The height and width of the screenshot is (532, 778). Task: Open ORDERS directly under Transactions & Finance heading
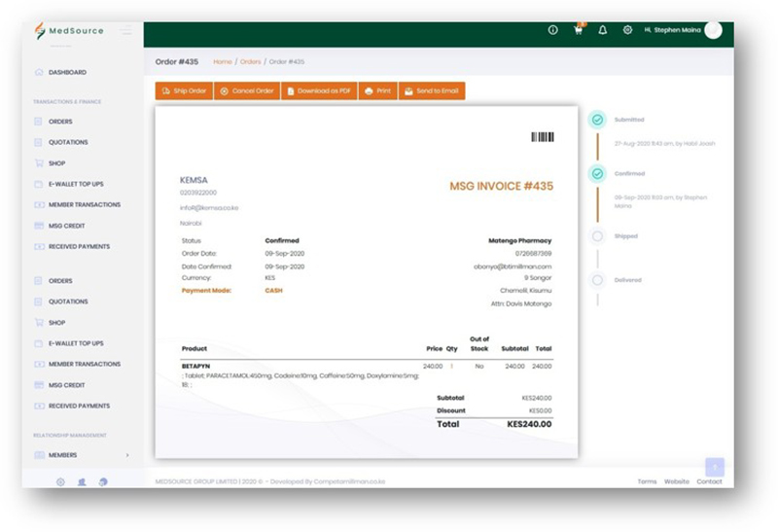pos(60,122)
